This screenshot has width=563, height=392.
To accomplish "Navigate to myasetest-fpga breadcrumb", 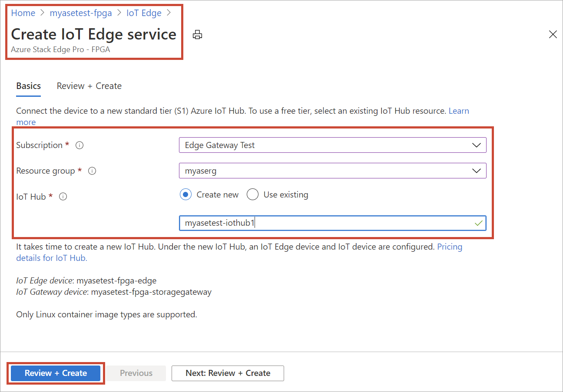I will coord(81,13).
